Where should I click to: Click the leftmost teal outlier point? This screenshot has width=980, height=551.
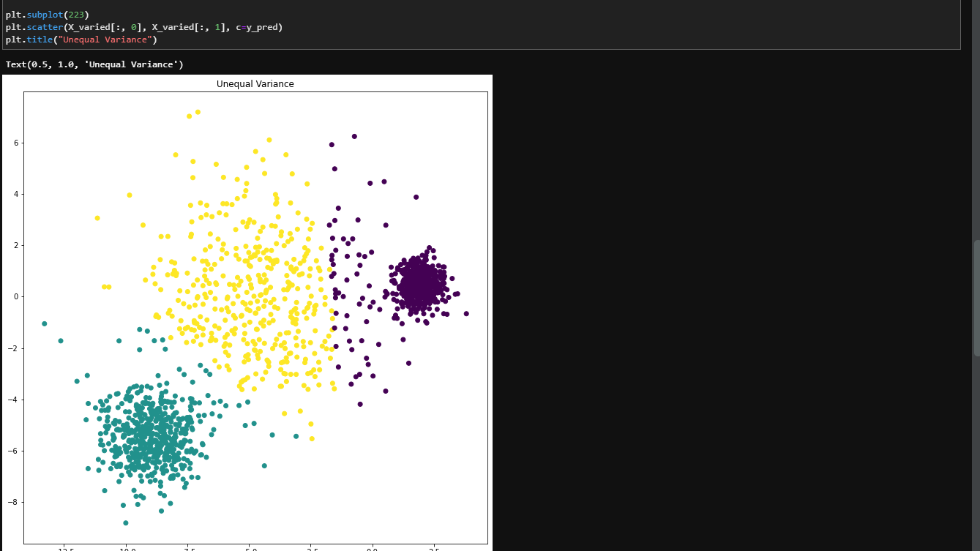[x=45, y=323]
